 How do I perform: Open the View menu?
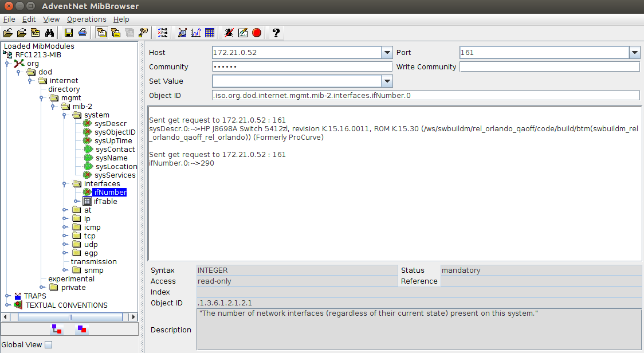tap(51, 19)
